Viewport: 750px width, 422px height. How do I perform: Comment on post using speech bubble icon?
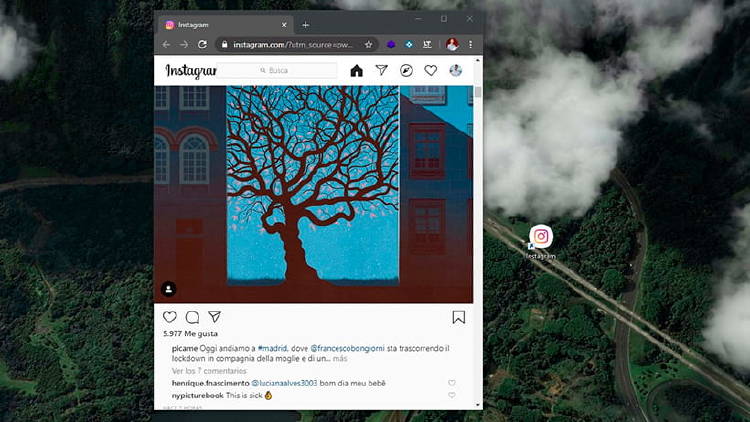pyautogui.click(x=192, y=317)
